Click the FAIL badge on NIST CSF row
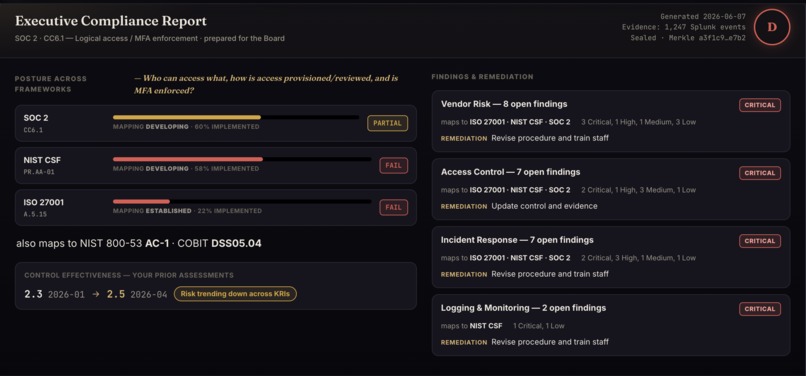The height and width of the screenshot is (376, 806). click(393, 166)
